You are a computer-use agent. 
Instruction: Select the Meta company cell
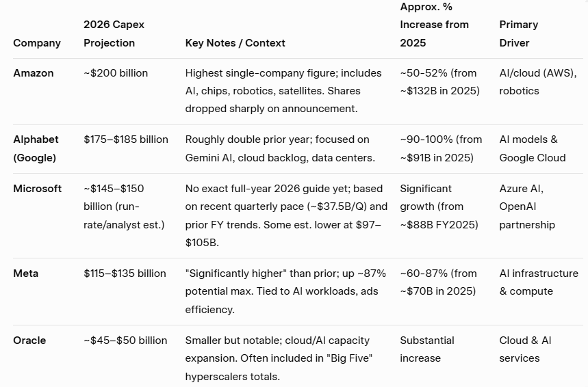tap(26, 273)
